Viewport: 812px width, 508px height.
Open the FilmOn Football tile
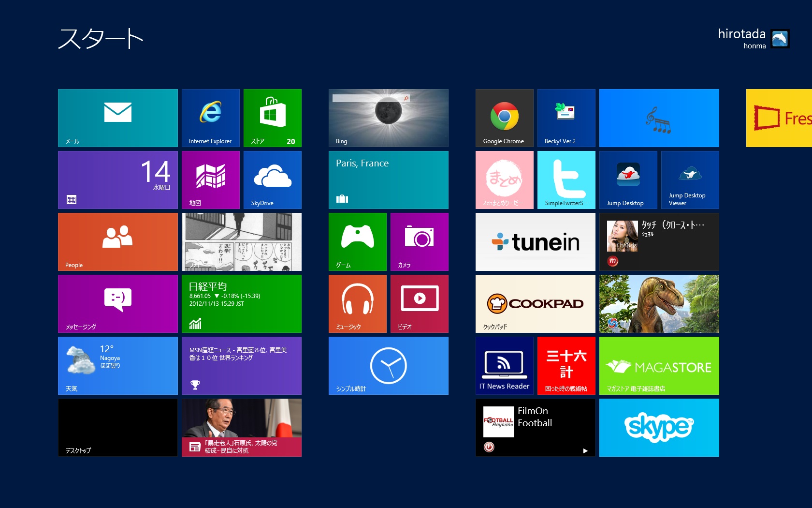coord(536,428)
